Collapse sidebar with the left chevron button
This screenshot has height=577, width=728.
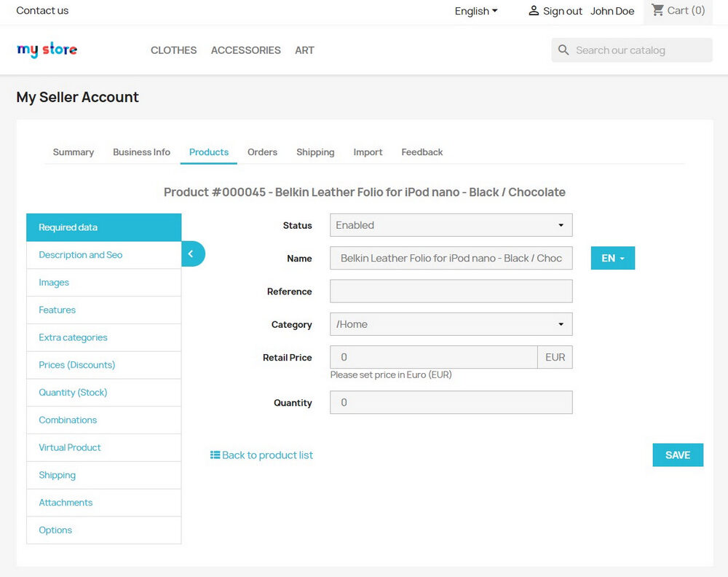click(x=193, y=254)
